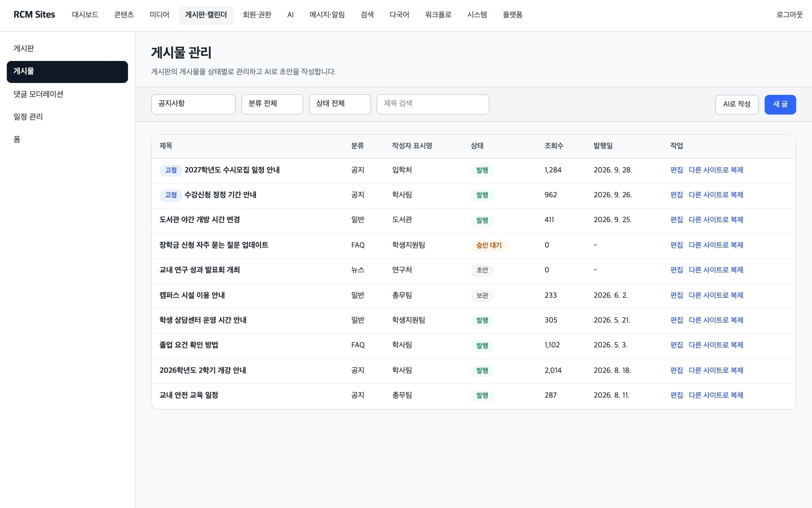Go to 시스템 in the top navigation
812x508 pixels.
pos(477,15)
